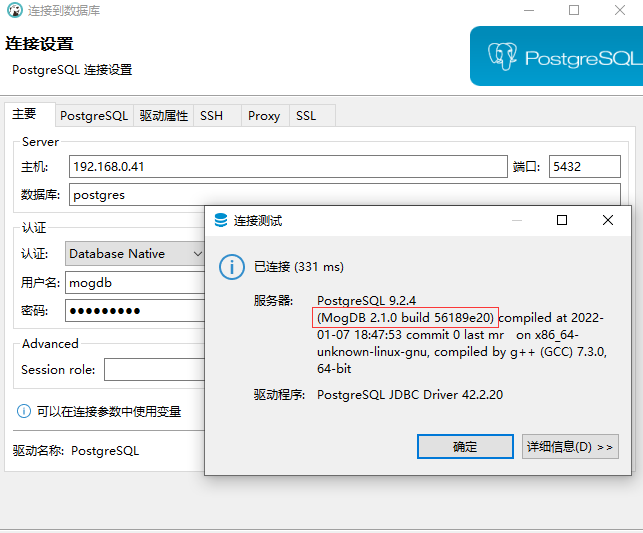The height and width of the screenshot is (533, 643).
Task: Click the 驱动名称: PostgreSQL label
Action: (x=76, y=451)
